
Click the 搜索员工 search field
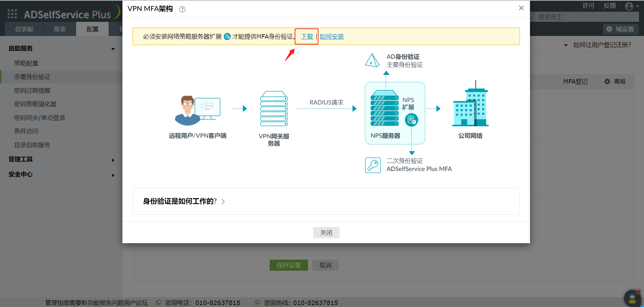(x=586, y=17)
